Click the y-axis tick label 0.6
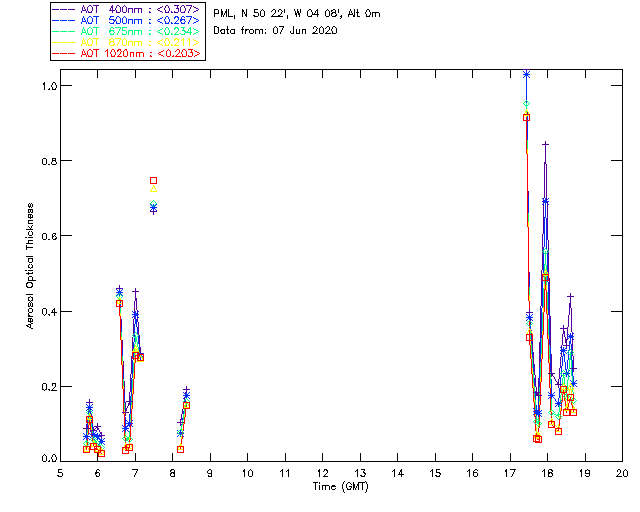 49,236
